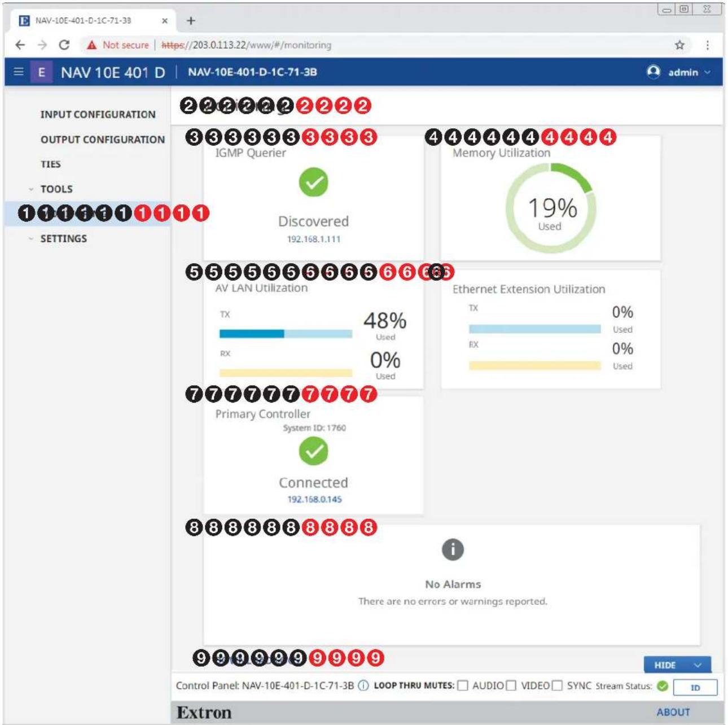
Task: Enable the VIDEO loop thru mute checkbox
Action: click(x=511, y=685)
